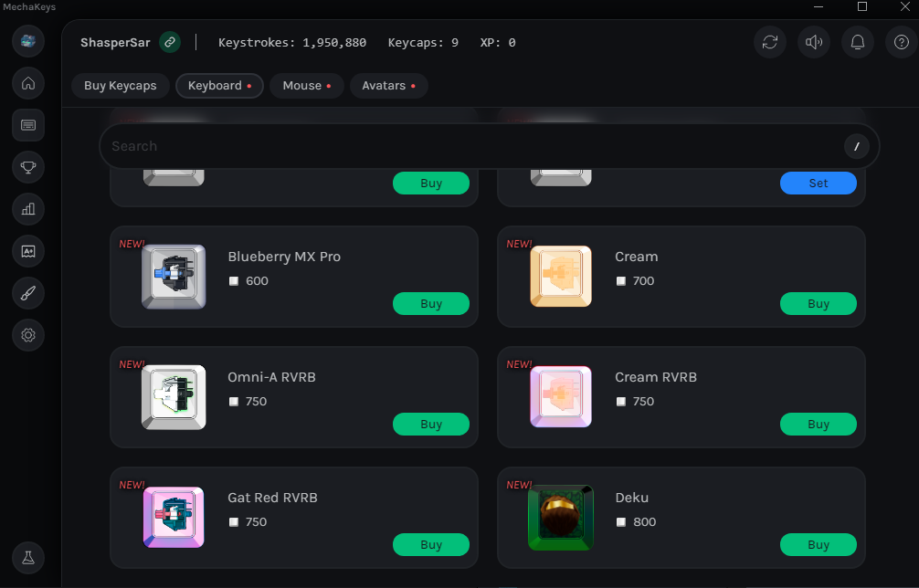Image resolution: width=919 pixels, height=588 pixels.
Task: Click the Omni-A RVRB title
Action: [272, 377]
